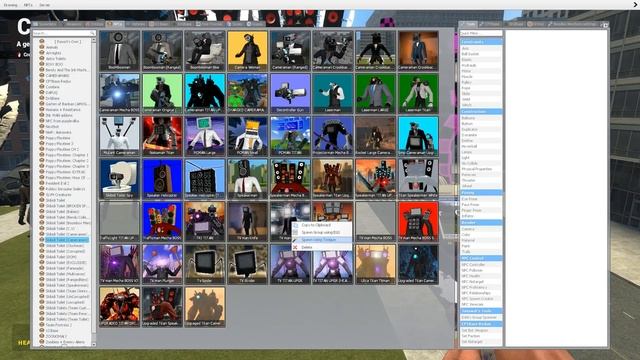Image resolution: width=640 pixels, height=360 pixels.
Task: Open the Astro Toilets NPC category
Action: [x=56, y=58]
